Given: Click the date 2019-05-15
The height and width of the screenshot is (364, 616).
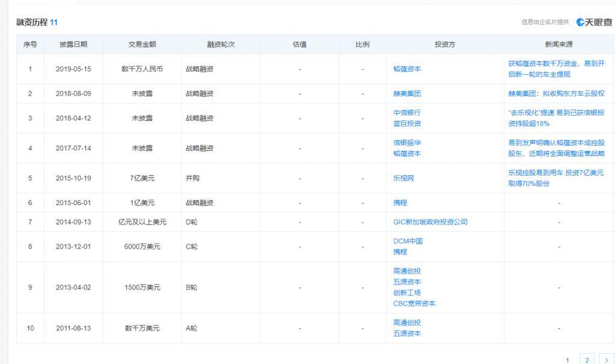Looking at the screenshot, I should (x=73, y=69).
